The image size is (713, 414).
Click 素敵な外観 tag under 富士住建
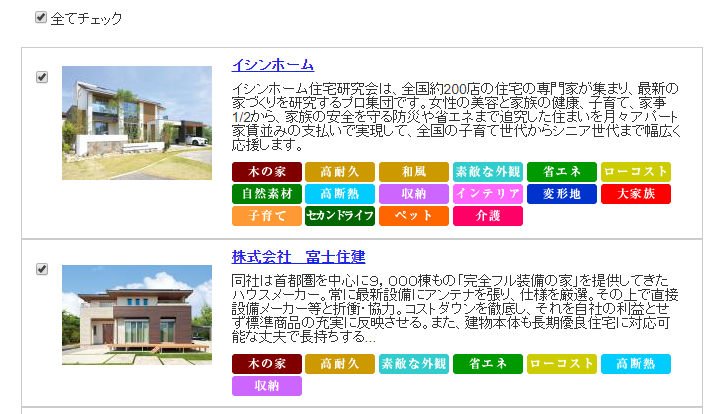click(x=414, y=364)
